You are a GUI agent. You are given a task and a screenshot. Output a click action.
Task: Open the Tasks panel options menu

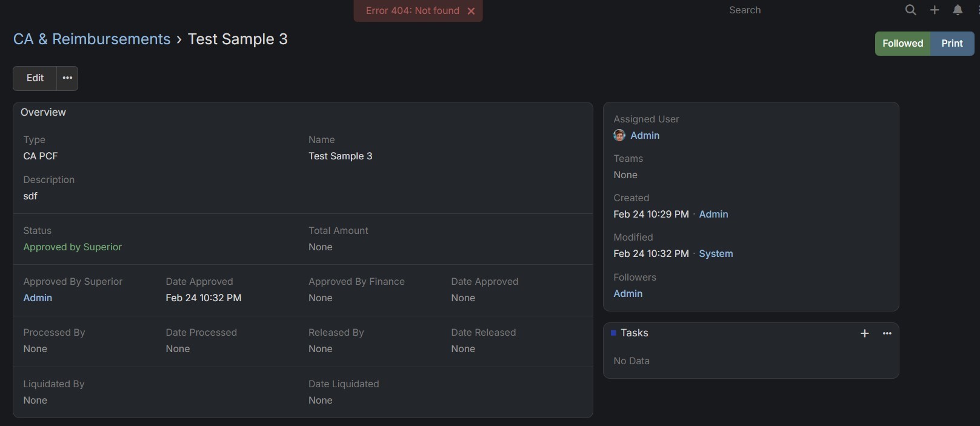[x=887, y=333]
